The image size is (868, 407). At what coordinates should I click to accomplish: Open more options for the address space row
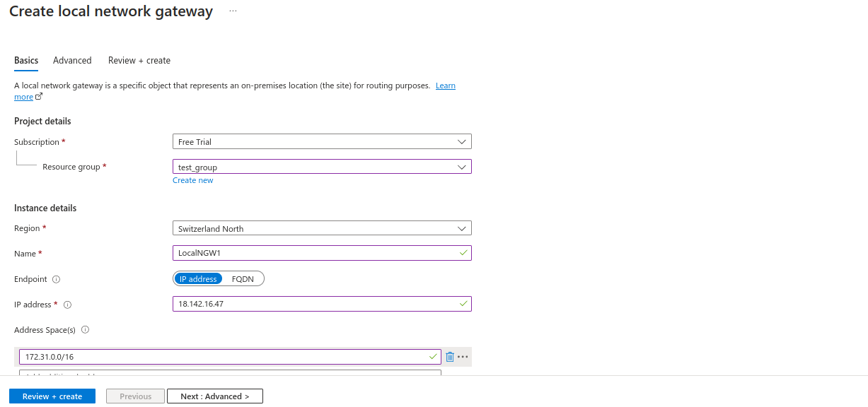[x=463, y=357]
